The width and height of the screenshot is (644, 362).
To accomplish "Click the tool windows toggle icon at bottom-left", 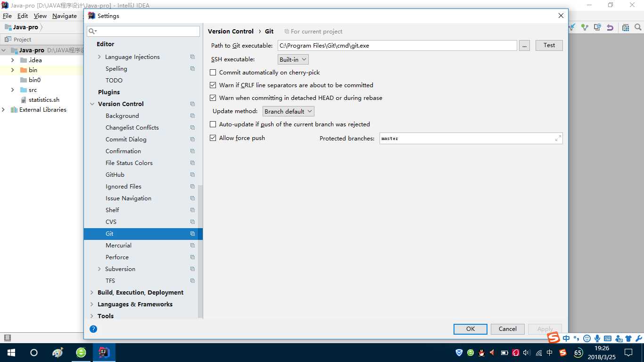I will coord(7,337).
